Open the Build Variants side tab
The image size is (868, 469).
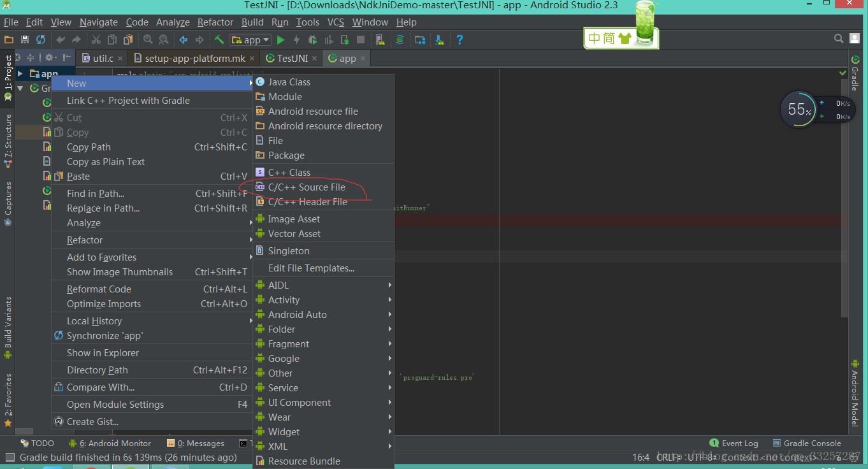(8, 328)
